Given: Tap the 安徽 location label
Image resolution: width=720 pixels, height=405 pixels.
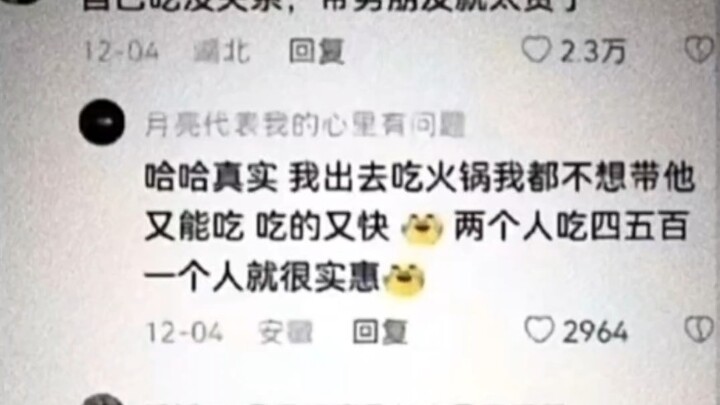Looking at the screenshot, I should pyautogui.click(x=285, y=332).
